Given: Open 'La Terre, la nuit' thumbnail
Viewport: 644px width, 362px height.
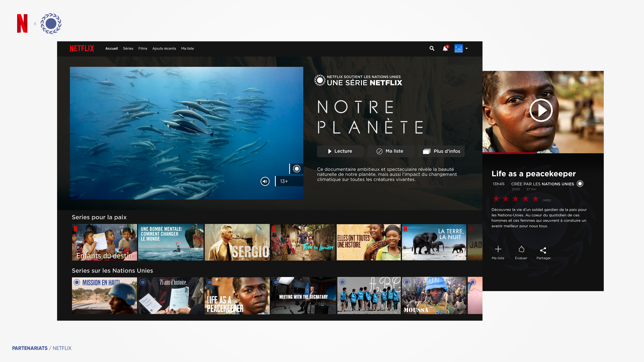Looking at the screenshot, I should click(434, 242).
